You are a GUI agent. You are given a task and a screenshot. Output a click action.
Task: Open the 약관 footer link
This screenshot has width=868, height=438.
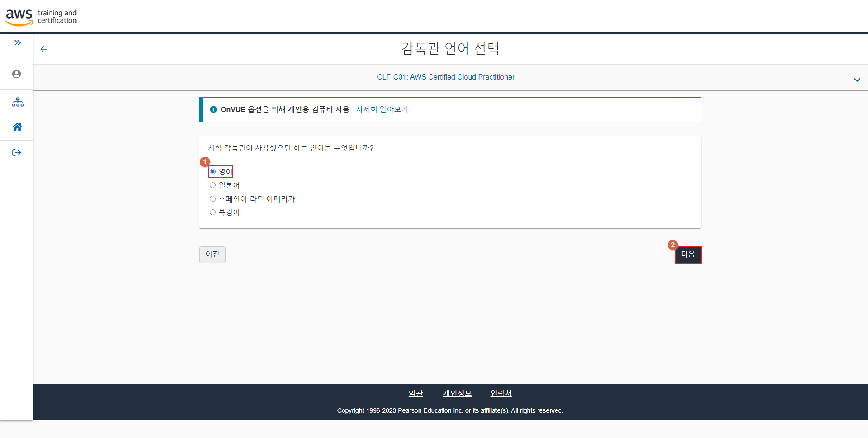click(x=416, y=393)
